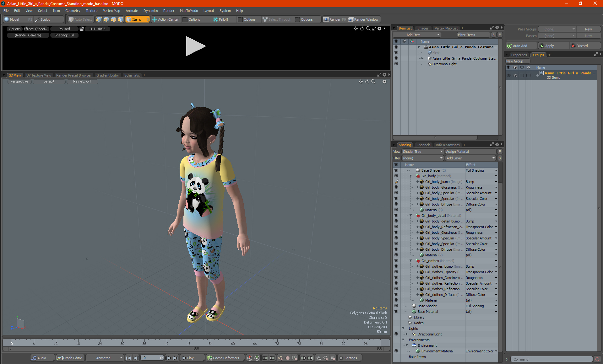Open the Falloff options icon
This screenshot has height=364, width=603.
point(215,19)
